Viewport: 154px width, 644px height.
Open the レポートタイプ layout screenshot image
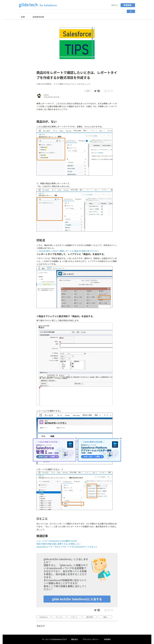(x=74, y=287)
